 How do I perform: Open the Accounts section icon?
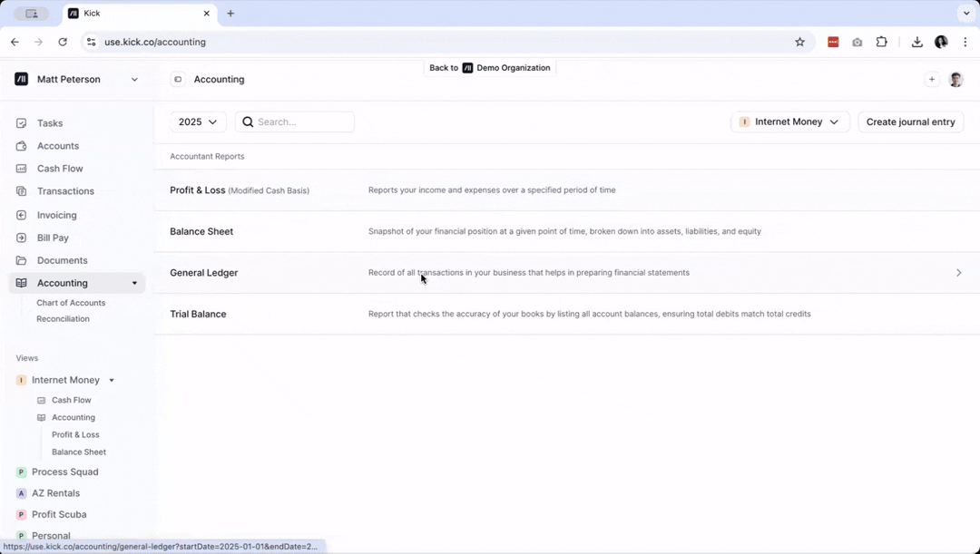coord(21,145)
